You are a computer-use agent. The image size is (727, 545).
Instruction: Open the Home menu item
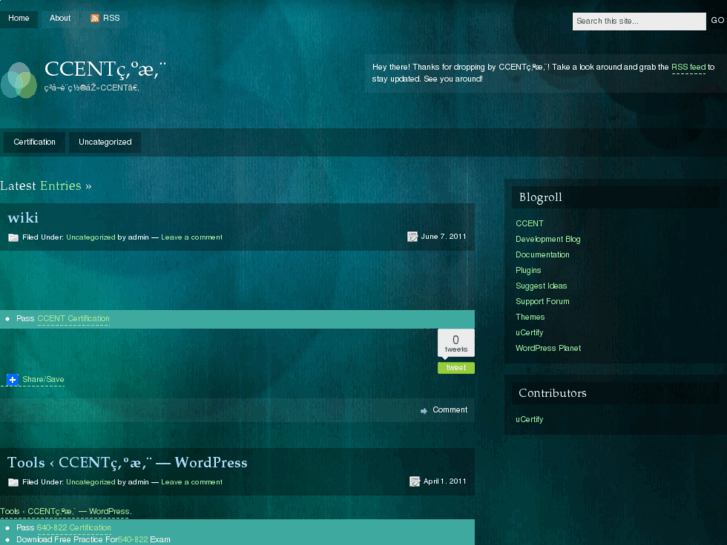click(x=19, y=18)
